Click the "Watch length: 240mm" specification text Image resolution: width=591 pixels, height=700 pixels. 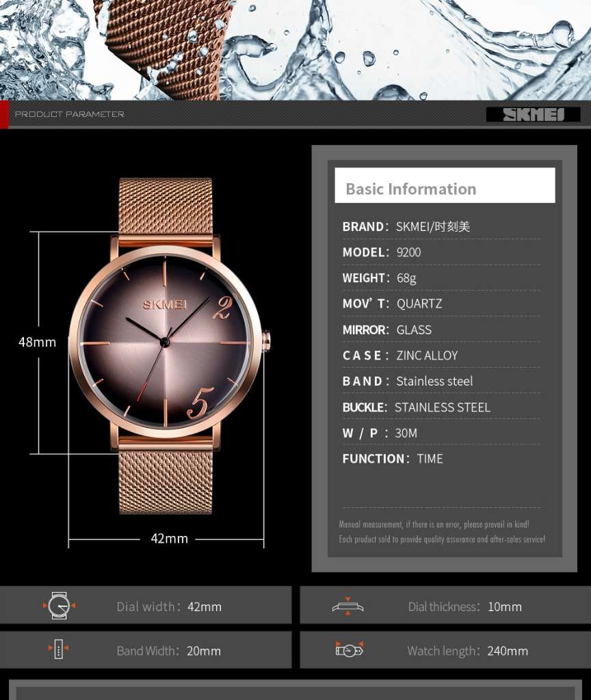467,651
